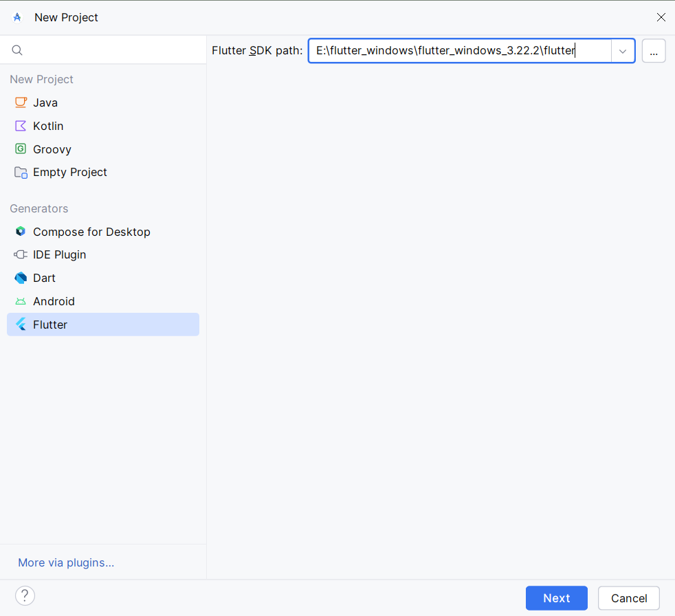Focus the Flutter SDK path field
Viewport: 675px width, 616px height.
click(x=460, y=51)
